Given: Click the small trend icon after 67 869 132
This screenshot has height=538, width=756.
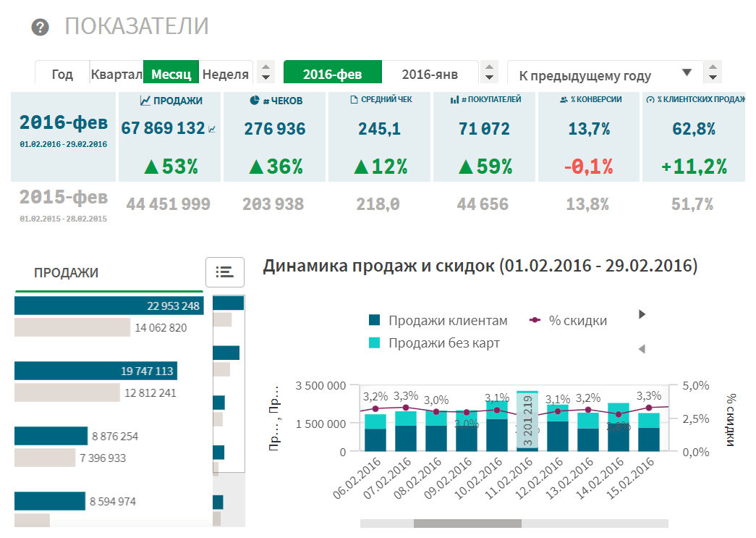Looking at the screenshot, I should tap(212, 130).
